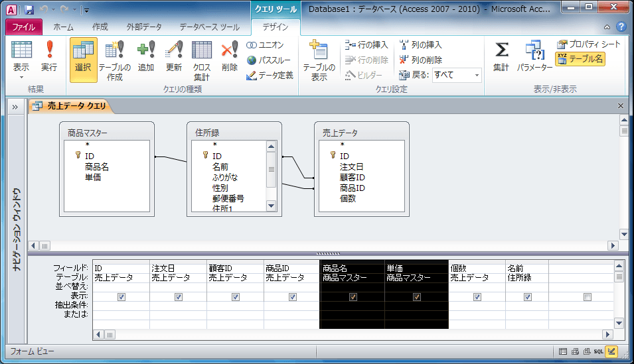This screenshot has height=364, width=634.
Task: Switch to the 作成 tab
Action: point(100,27)
